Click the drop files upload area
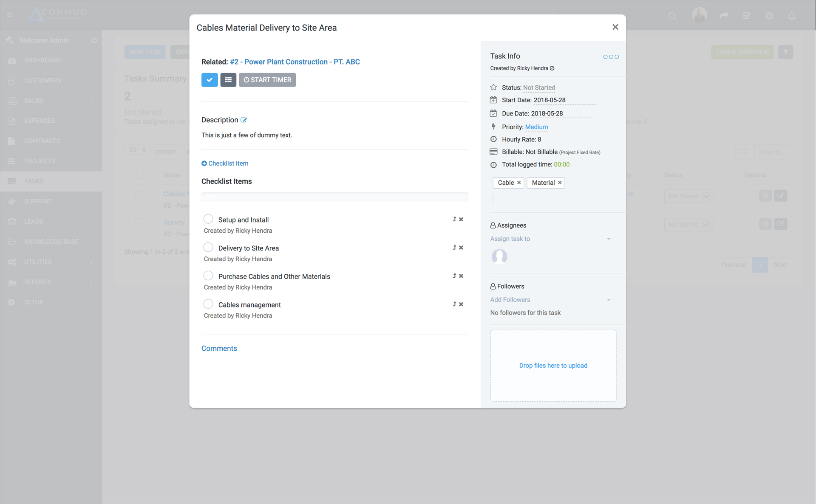The height and width of the screenshot is (504, 816). 553,366
